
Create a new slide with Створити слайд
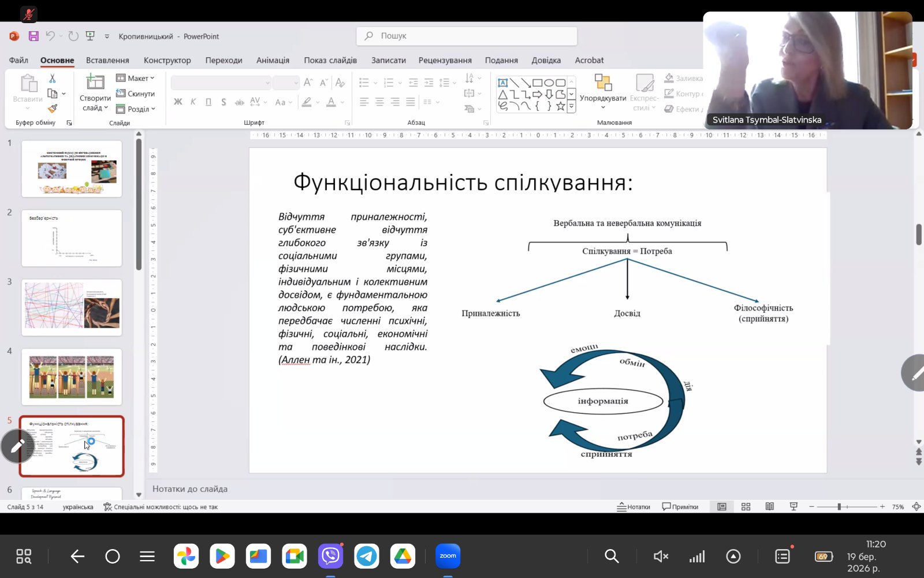(x=95, y=92)
